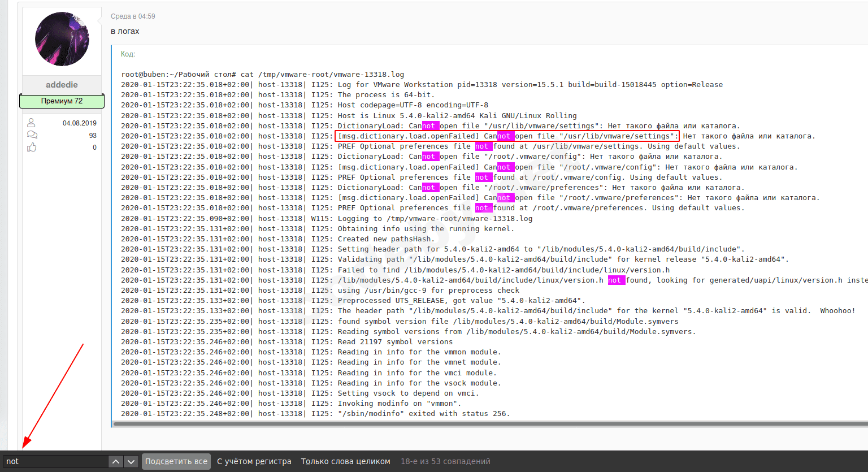
Task: Open the "Среда в 04:59" post timestamp link
Action: point(133,16)
